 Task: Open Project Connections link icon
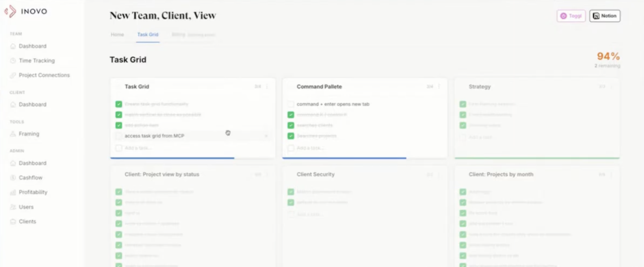[x=13, y=75]
